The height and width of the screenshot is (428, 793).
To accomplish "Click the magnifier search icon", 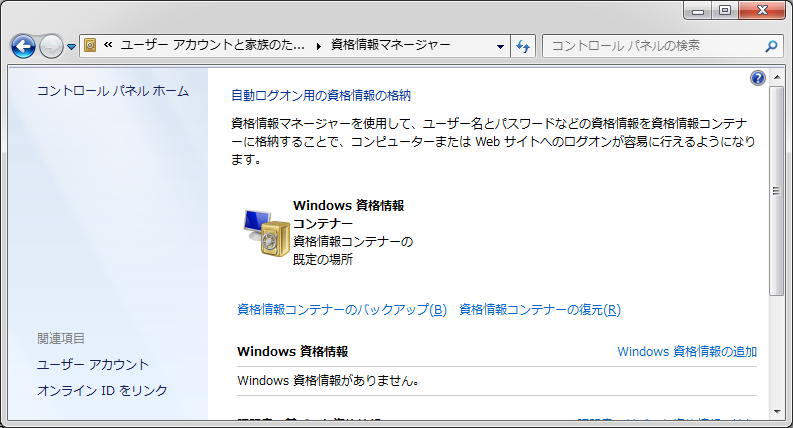I will (x=770, y=45).
